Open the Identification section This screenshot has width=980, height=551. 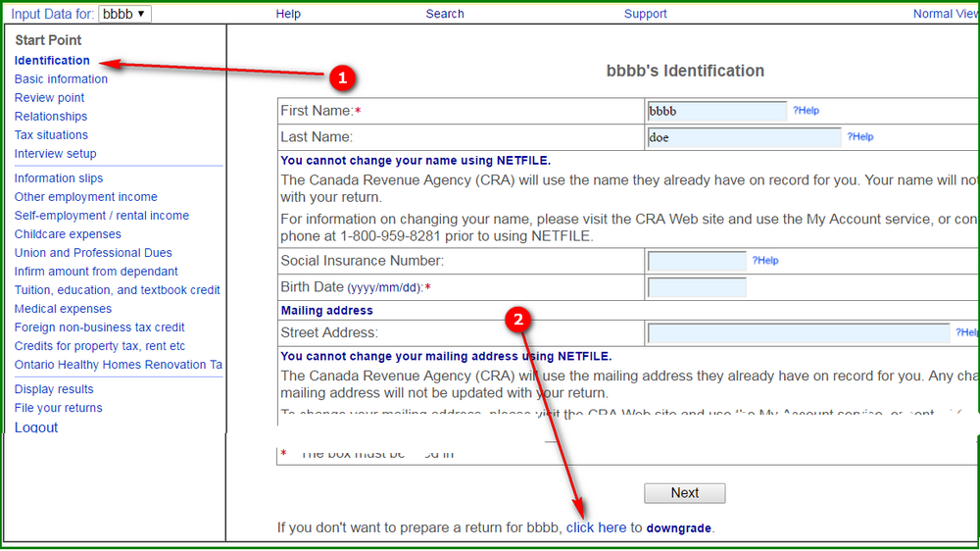[52, 61]
